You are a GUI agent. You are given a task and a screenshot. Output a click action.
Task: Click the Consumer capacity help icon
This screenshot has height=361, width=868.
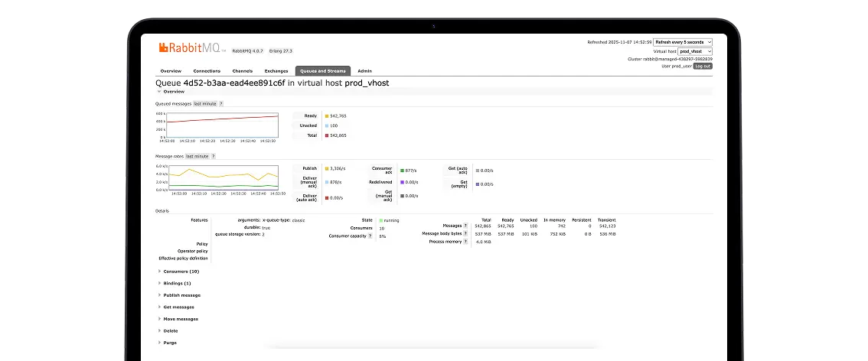coord(371,236)
